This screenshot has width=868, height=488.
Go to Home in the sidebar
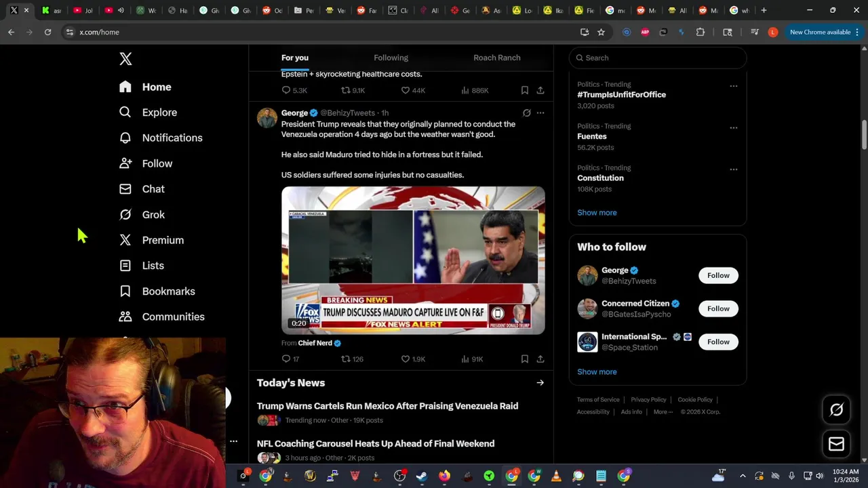click(x=145, y=87)
